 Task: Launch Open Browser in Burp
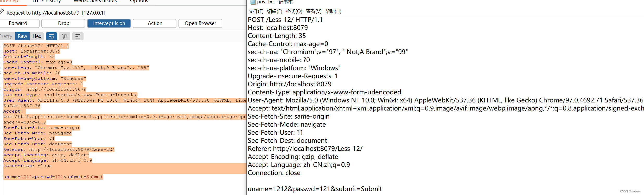point(200,23)
